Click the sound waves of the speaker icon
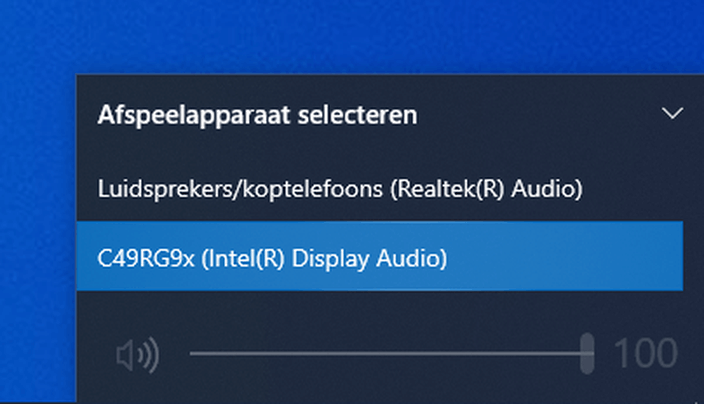704x404 pixels. point(150,354)
